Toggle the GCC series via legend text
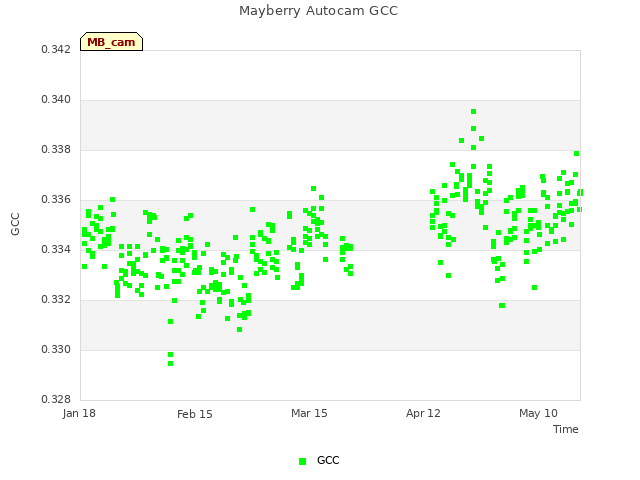Viewport: 640px width, 480px height. [328, 460]
